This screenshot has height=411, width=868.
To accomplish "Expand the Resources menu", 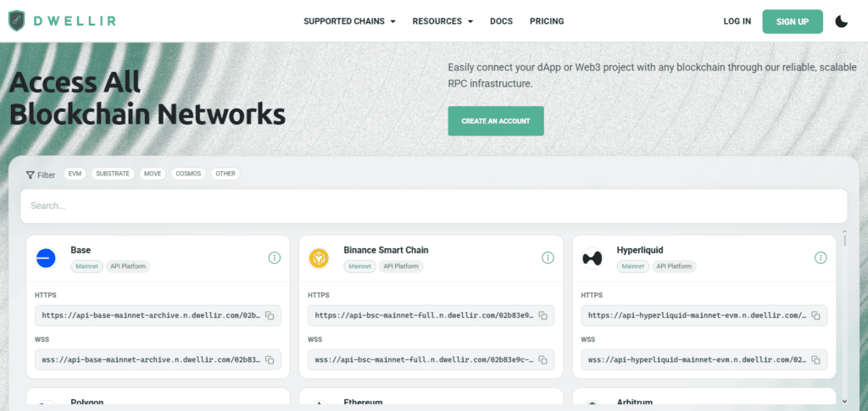I will click(442, 21).
